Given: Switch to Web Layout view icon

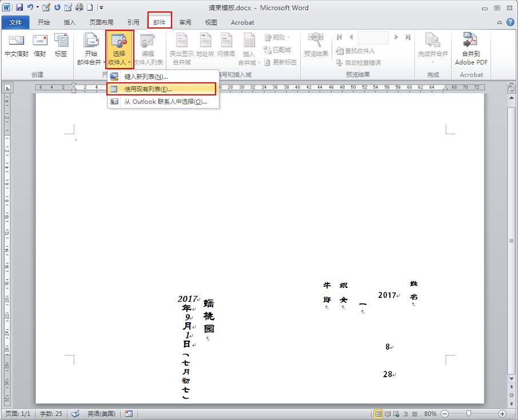Looking at the screenshot, I should 396,414.
